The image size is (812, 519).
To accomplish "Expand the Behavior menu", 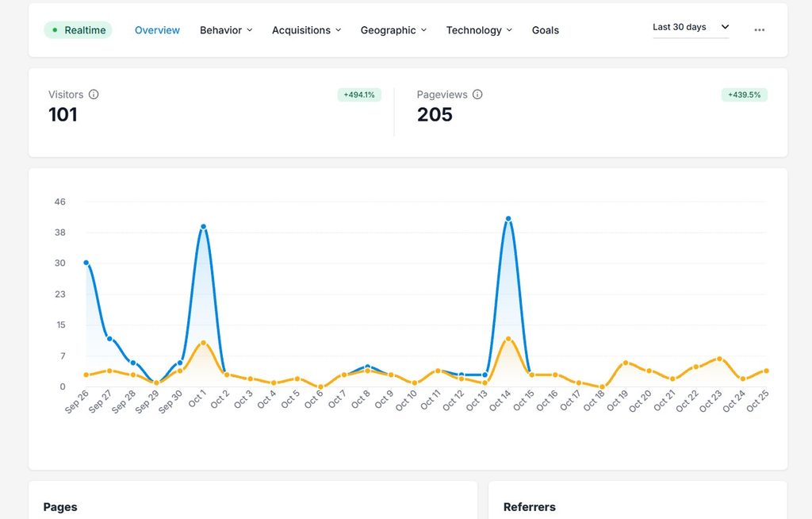I will tap(226, 30).
